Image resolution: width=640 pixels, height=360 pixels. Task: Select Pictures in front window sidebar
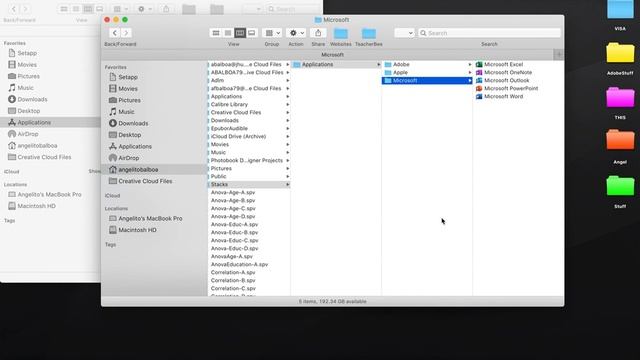click(x=153, y=100)
